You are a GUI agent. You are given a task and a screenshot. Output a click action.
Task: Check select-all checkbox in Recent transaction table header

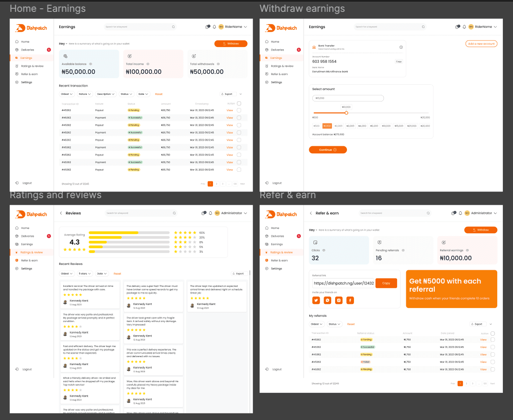[x=239, y=103]
